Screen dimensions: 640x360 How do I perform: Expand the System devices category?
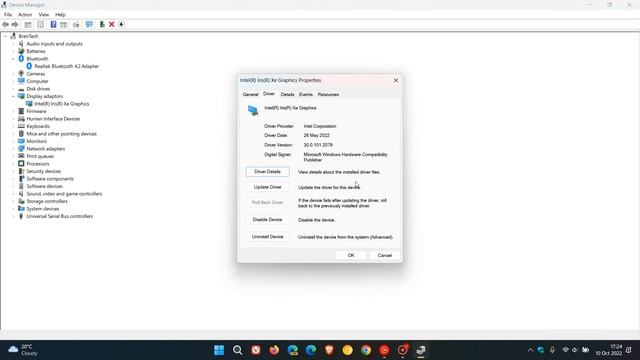(x=13, y=209)
